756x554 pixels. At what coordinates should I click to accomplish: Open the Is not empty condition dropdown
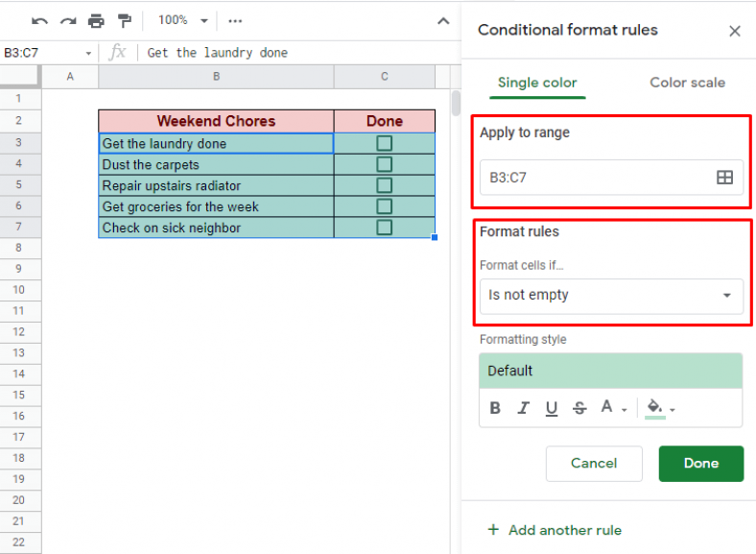[611, 296]
